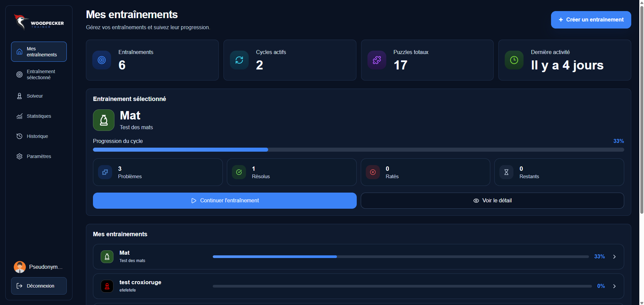Screen dimensions: 644x305
Task: Click the Historique clock-arrow icon
Action: pyautogui.click(x=19, y=136)
